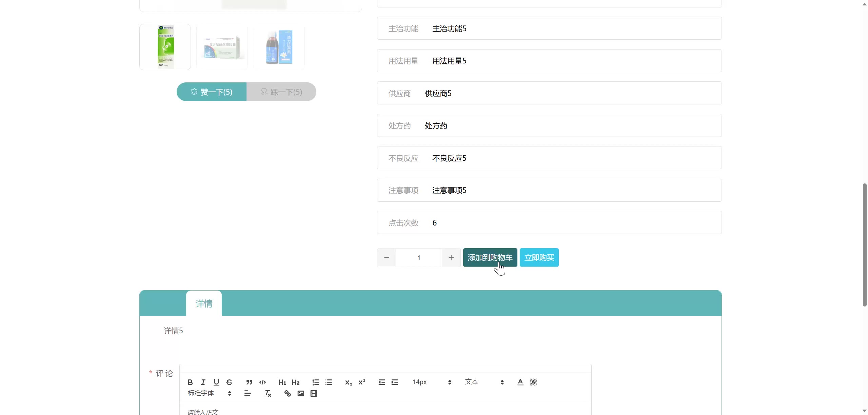Viewport: 868px width, 415px height.
Task: Click the H1 heading toolbar item
Action: [282, 382]
